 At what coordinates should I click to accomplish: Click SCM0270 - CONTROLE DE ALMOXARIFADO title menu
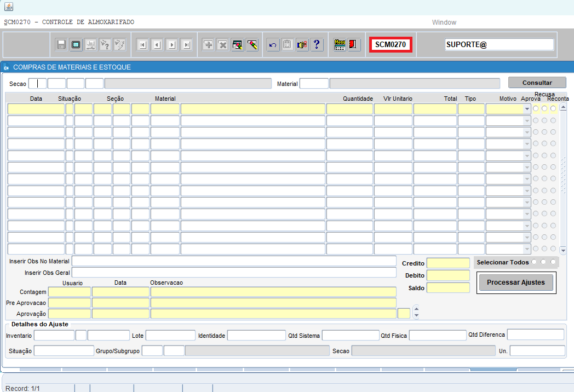click(69, 22)
